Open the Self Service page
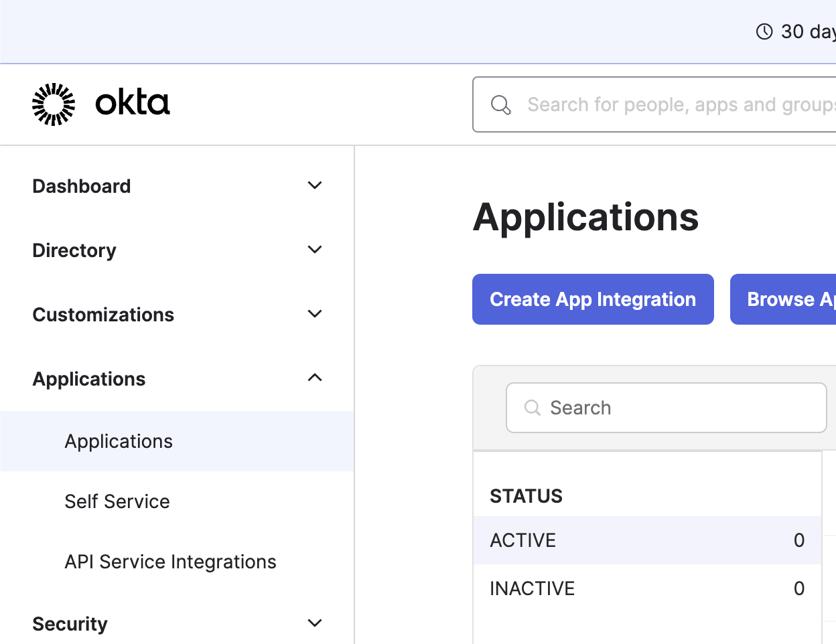 pyautogui.click(x=117, y=501)
